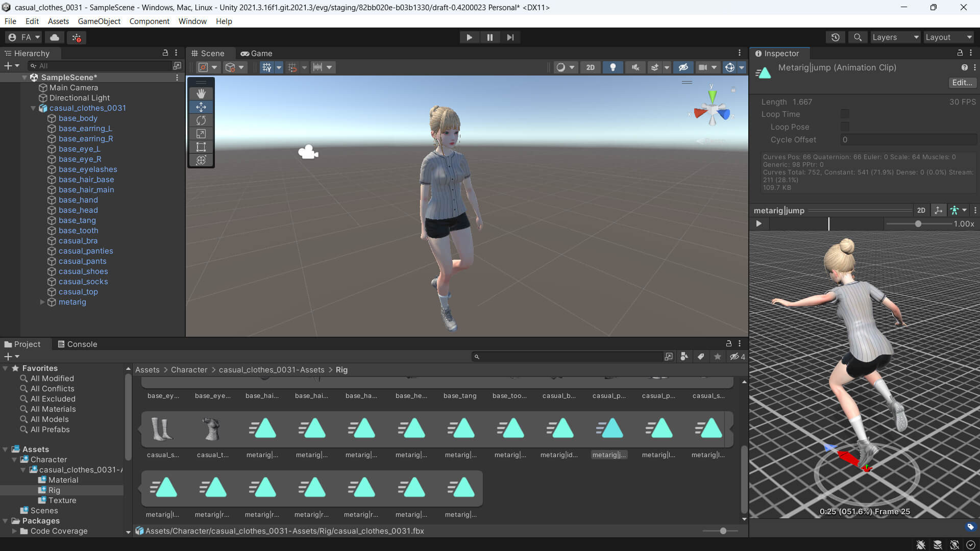Open the global search icon
Image resolution: width=980 pixels, height=551 pixels.
point(858,37)
